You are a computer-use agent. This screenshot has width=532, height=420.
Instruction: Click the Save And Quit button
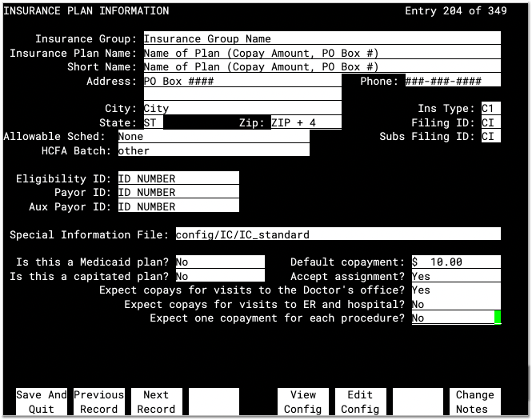click(42, 402)
